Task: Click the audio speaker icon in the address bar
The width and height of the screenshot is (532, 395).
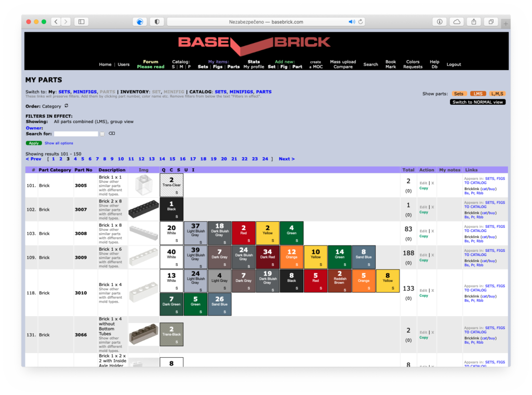Action: 352,22
